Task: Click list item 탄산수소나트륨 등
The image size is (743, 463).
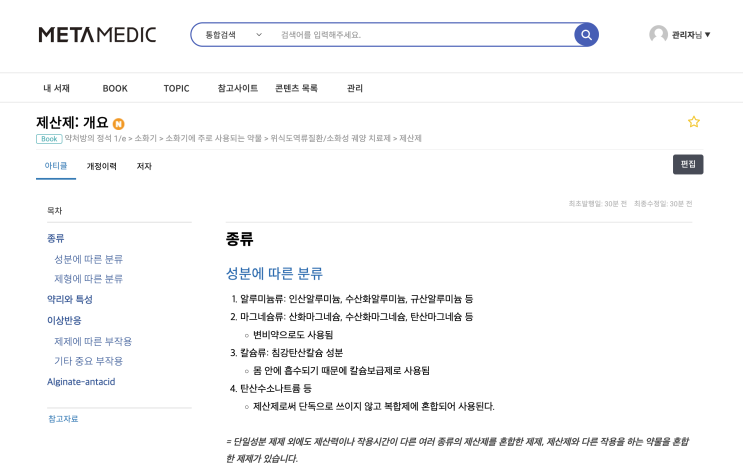Action: (x=276, y=389)
